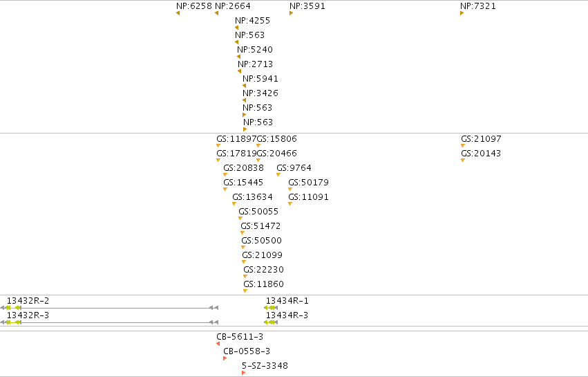Screen dimensions: 588x377
Task: Click the NP:7321 insertion label
Action: pyautogui.click(x=477, y=6)
